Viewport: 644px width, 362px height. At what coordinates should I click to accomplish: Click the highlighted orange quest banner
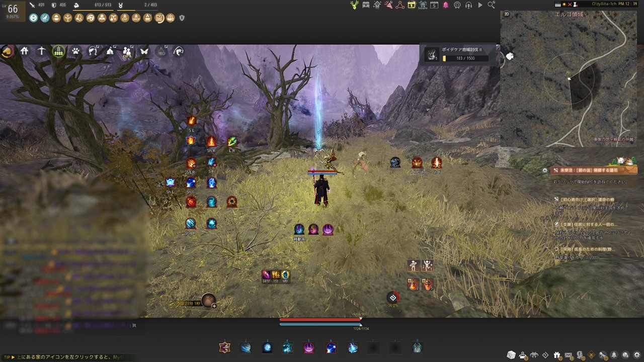[x=594, y=170]
